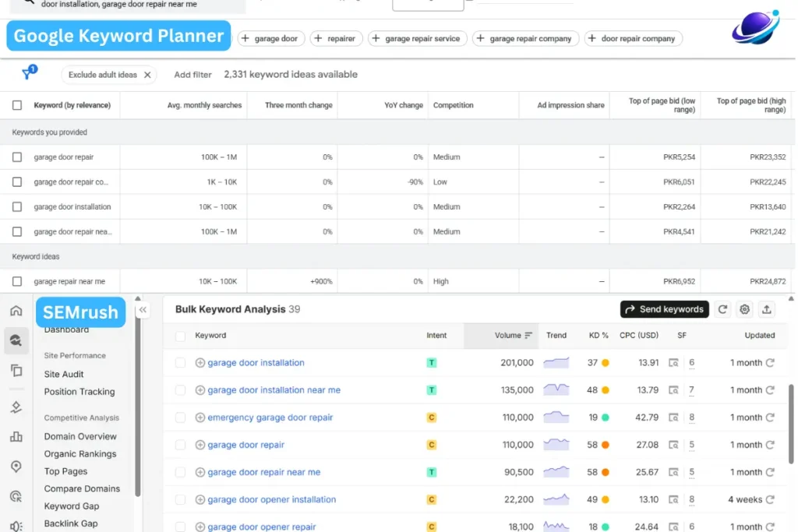This screenshot has width=798, height=532.
Task: Open Keyword Gap in SEMrush menu
Action: tap(71, 506)
